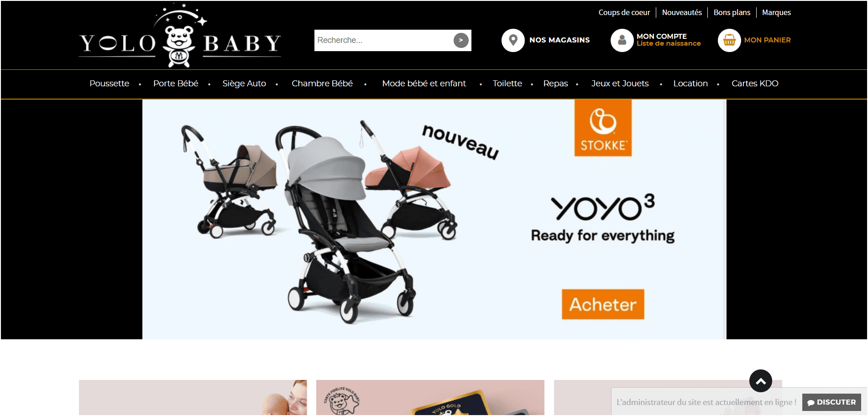Viewport: 868px width, 416px height.
Task: Open the Bons plans link
Action: pos(732,12)
